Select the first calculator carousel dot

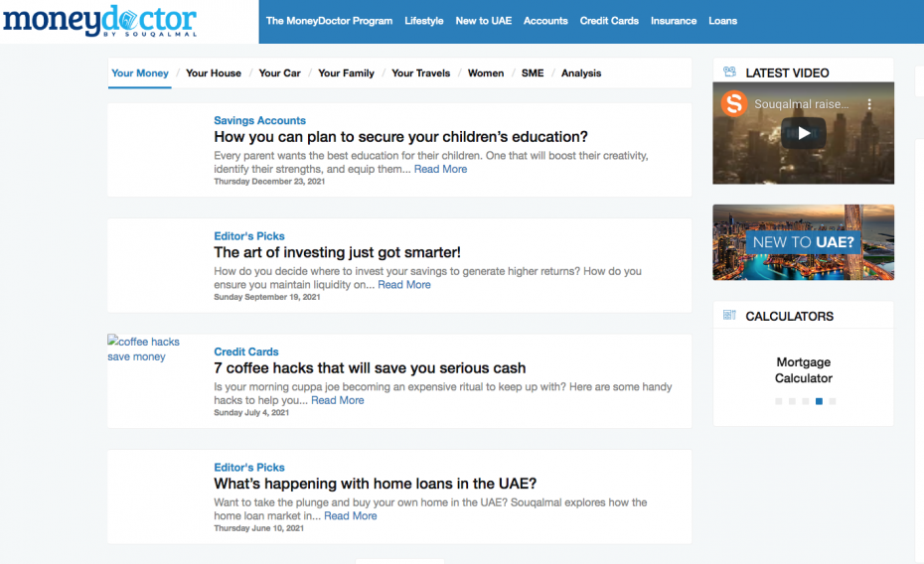tap(778, 401)
